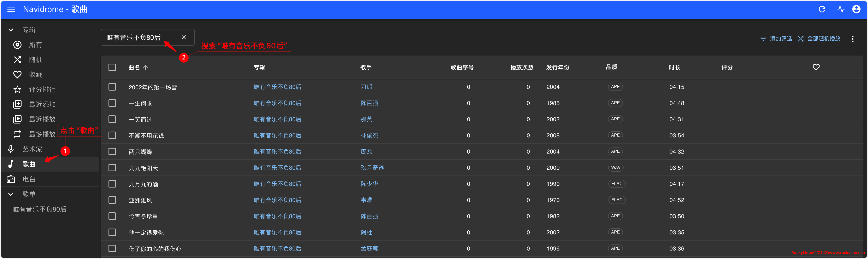Click the heart column header icon
Viewport: 868px width, 259px height.
tap(816, 67)
